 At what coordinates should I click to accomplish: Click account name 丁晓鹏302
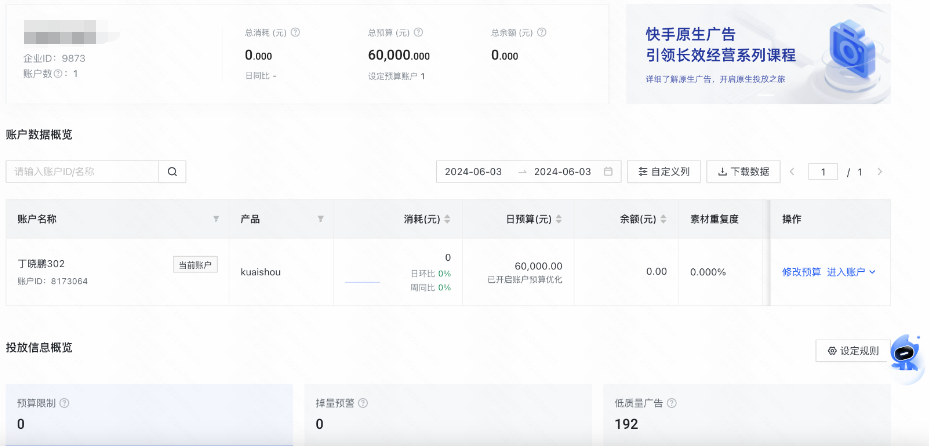click(x=42, y=263)
